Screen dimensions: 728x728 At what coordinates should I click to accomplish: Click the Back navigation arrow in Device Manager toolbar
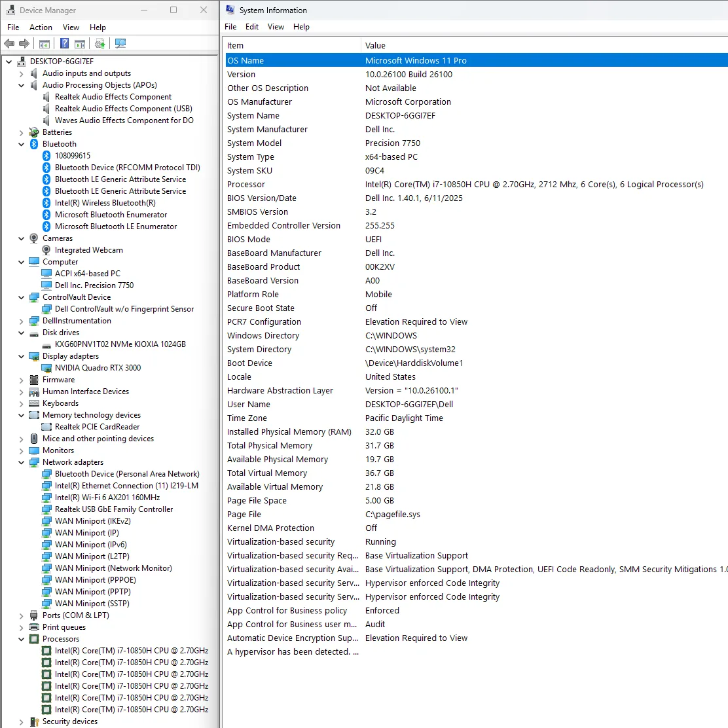click(x=9, y=43)
